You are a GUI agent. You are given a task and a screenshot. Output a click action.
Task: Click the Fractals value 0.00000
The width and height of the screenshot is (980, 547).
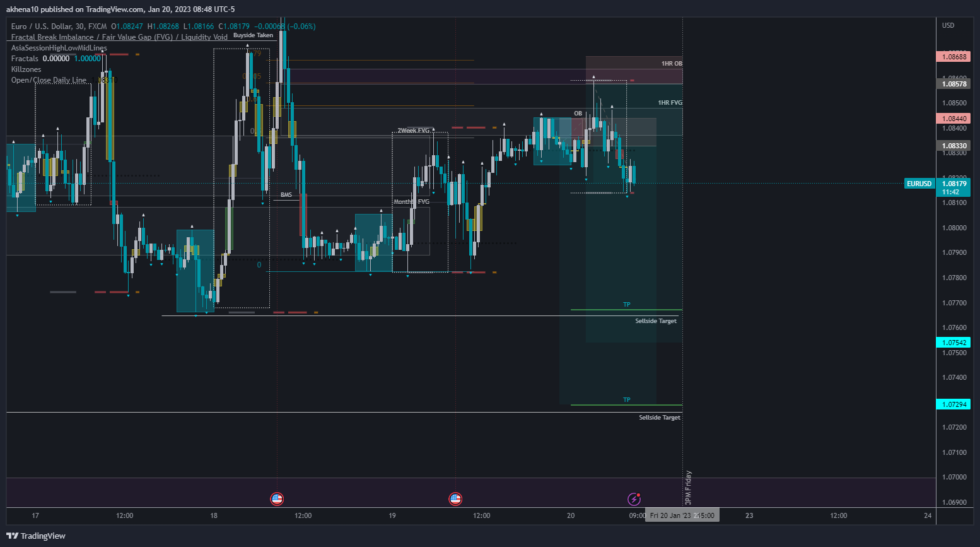56,59
